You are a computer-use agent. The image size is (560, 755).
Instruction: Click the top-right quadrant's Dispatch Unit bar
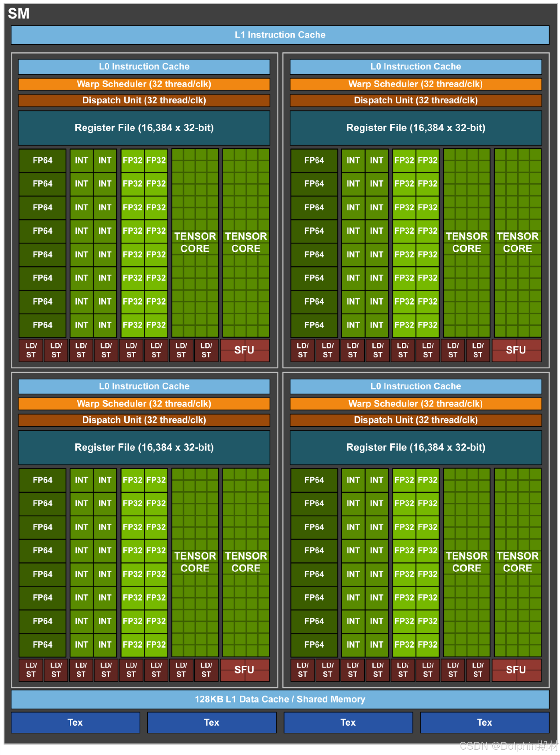pos(416,100)
